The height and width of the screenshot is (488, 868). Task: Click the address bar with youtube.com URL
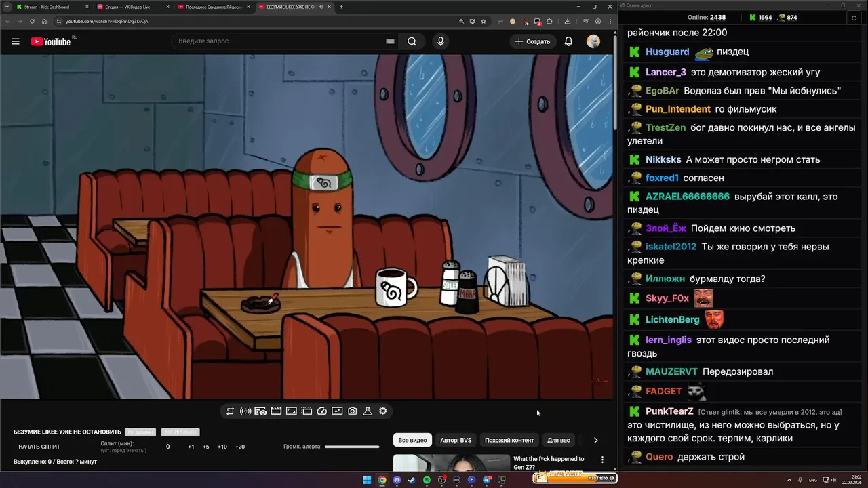tap(258, 21)
